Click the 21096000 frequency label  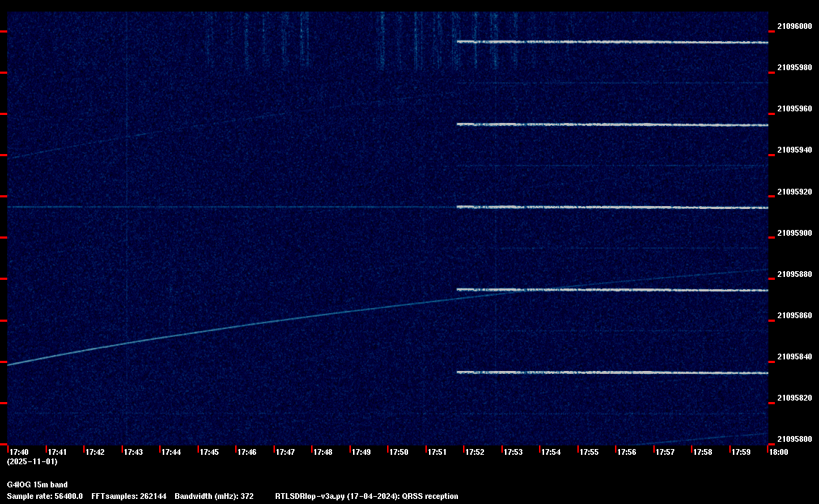[794, 26]
